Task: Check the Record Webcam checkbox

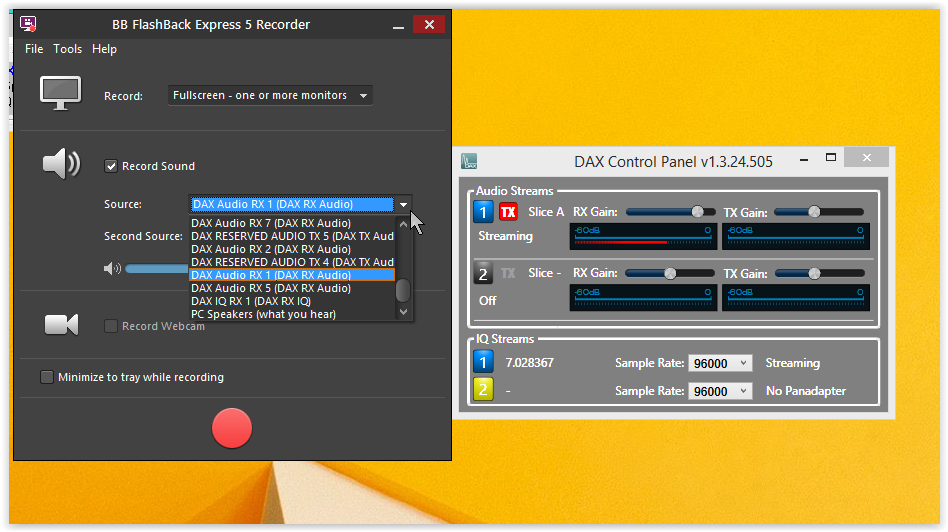Action: (x=111, y=326)
